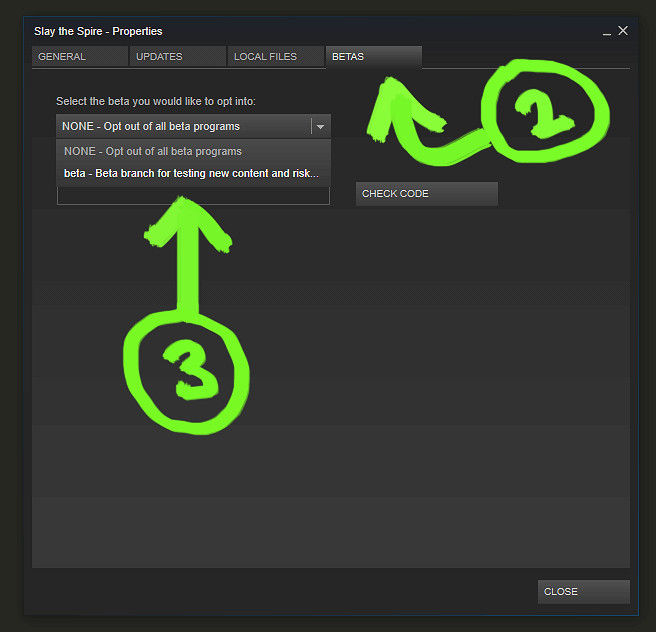Close the Properties window with X

pyautogui.click(x=623, y=31)
